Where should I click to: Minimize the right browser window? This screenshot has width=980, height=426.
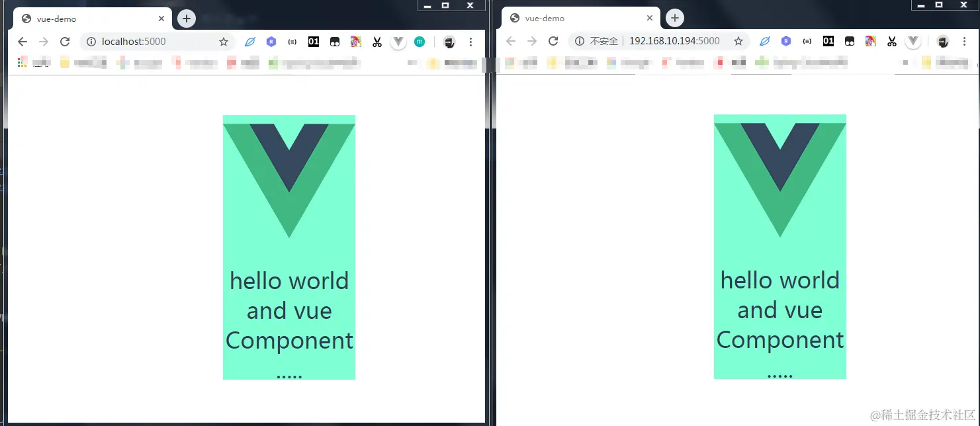920,5
